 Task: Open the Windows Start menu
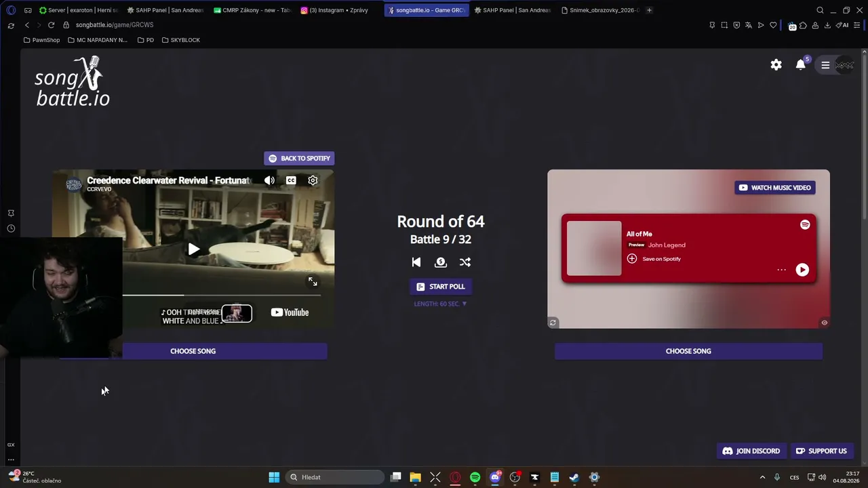(274, 477)
